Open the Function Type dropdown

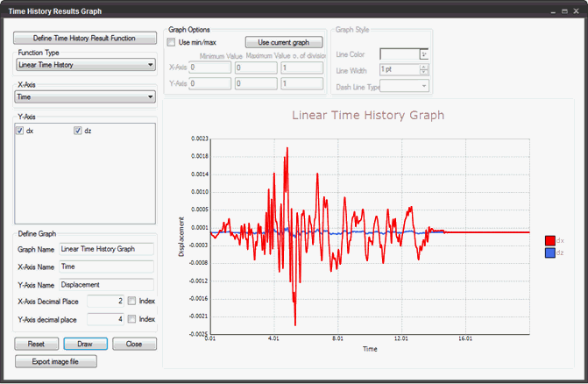(85, 64)
